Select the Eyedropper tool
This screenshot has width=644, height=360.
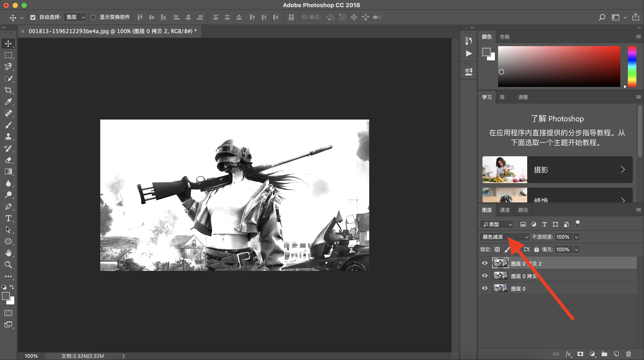point(8,102)
